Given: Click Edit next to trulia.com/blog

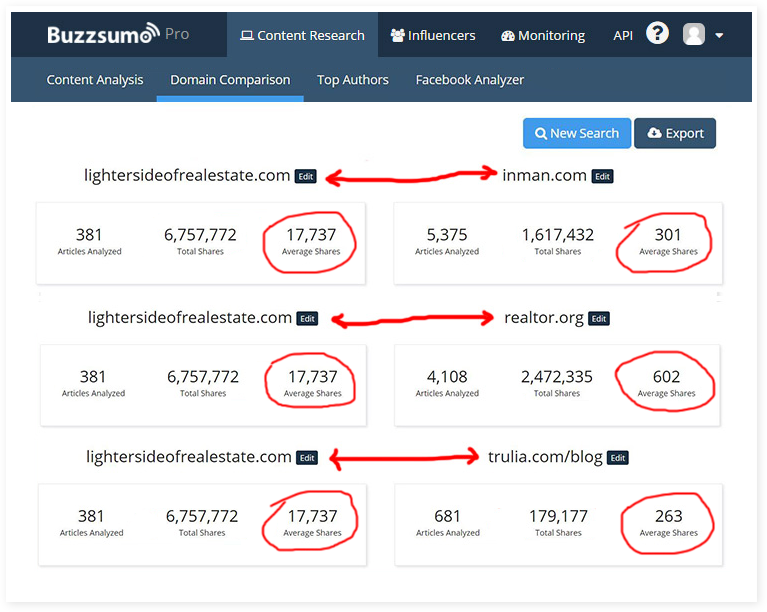Looking at the screenshot, I should coord(618,457).
